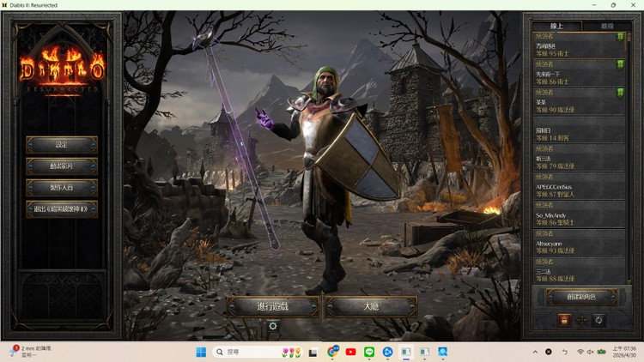Select the level 95 sorceress character

pos(579,45)
